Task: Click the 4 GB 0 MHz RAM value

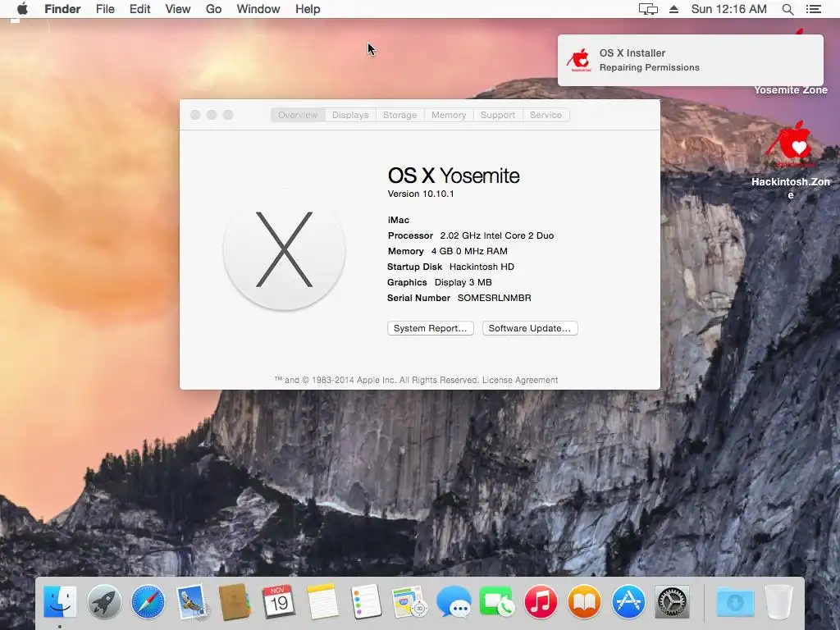Action: coord(468,251)
